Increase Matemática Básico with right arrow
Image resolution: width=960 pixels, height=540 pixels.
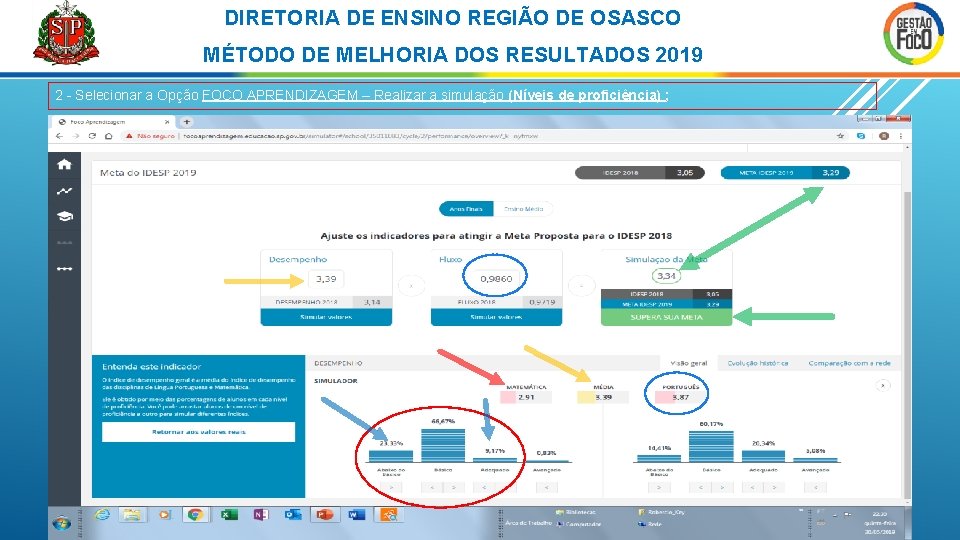454,487
